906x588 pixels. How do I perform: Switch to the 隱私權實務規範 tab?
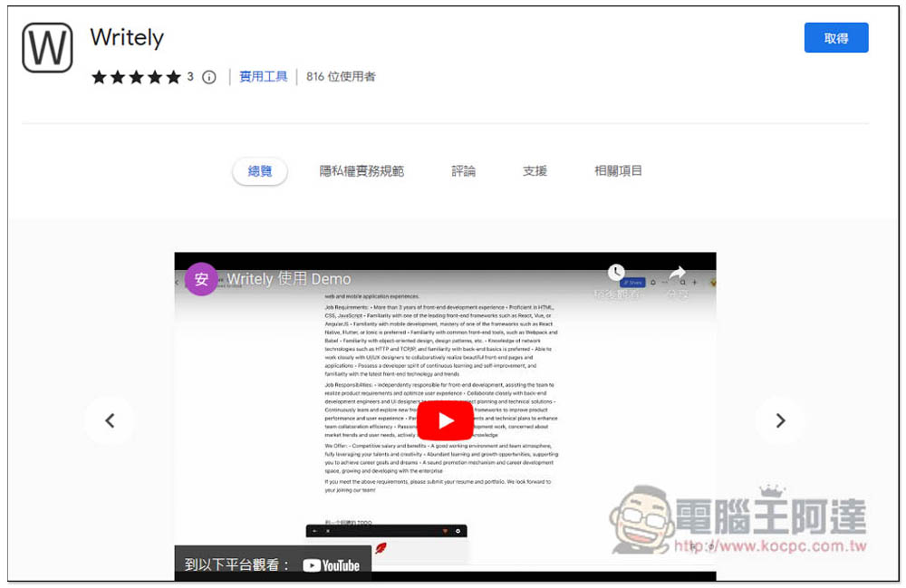coord(361,171)
